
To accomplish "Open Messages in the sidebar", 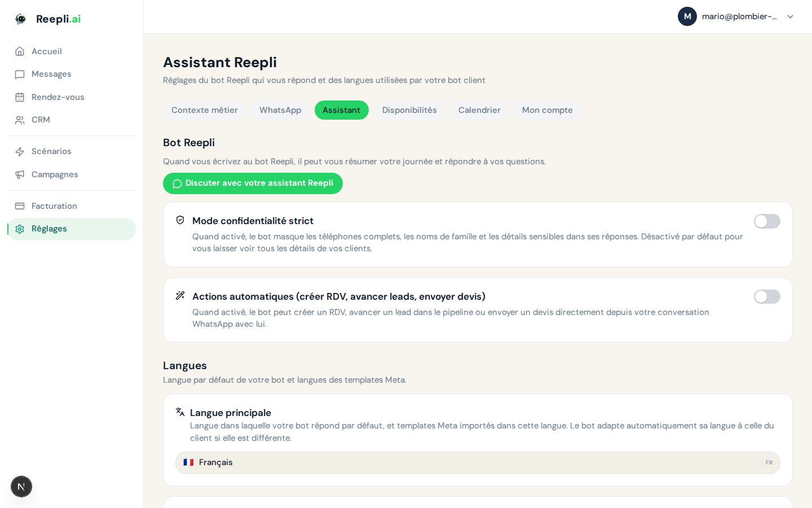I will coord(72,75).
